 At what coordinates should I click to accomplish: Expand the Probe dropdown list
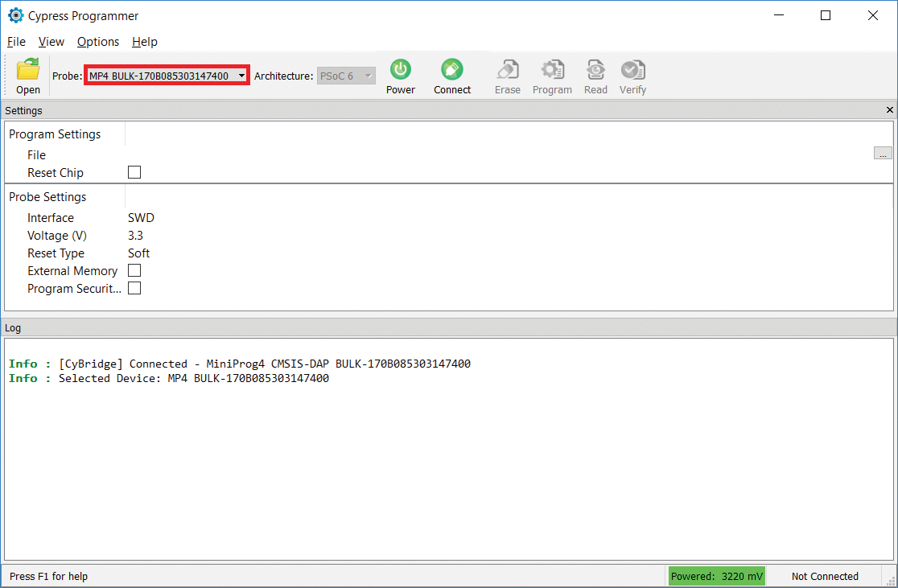coord(241,76)
